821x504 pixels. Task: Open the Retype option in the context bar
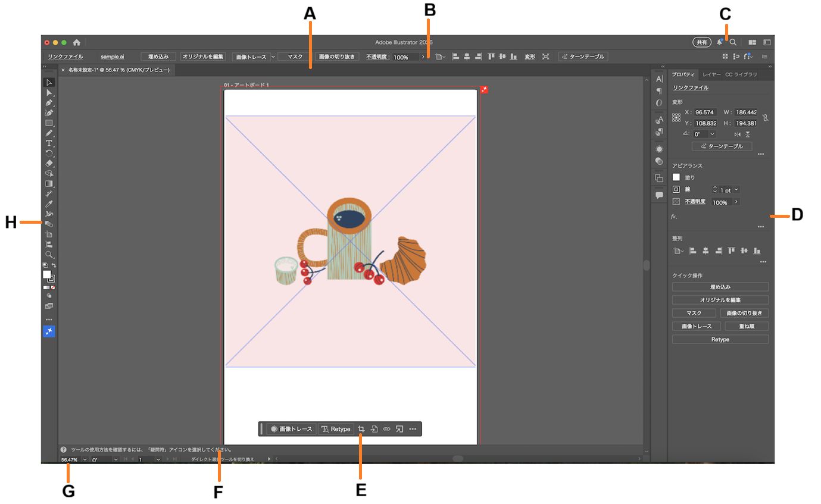(336, 428)
